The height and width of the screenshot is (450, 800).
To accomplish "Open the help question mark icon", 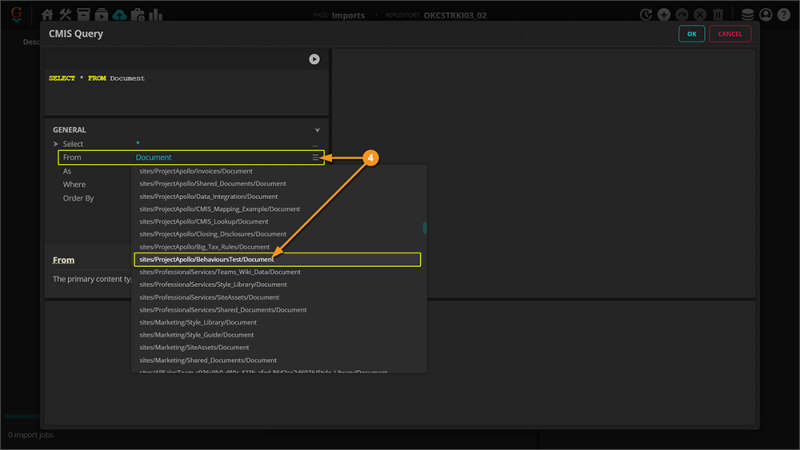I will click(784, 15).
